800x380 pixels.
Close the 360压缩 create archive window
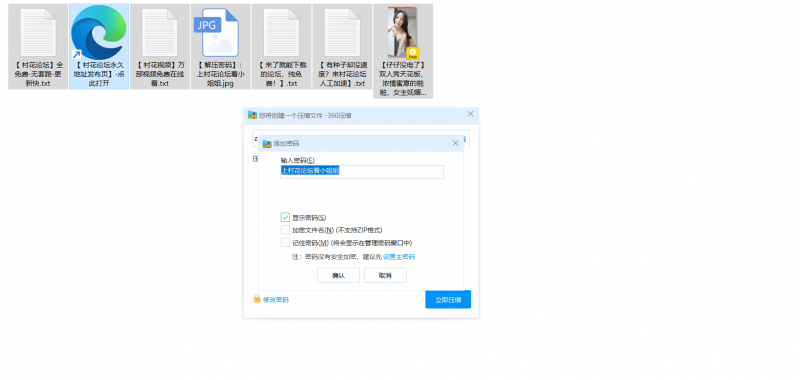pos(470,114)
